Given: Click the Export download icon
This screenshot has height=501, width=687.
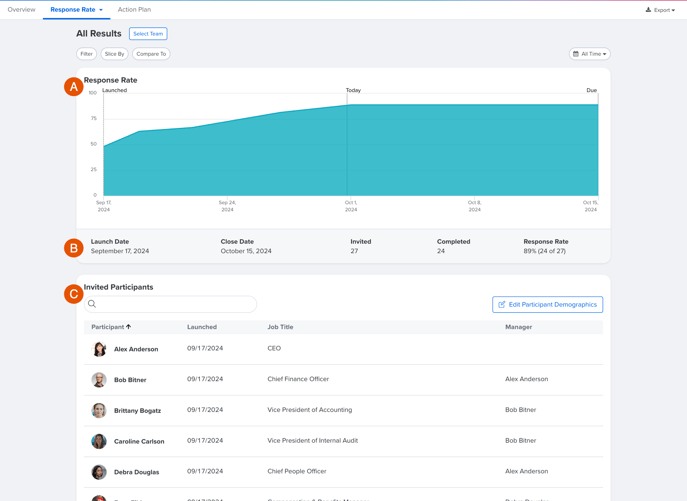Looking at the screenshot, I should 648,10.
